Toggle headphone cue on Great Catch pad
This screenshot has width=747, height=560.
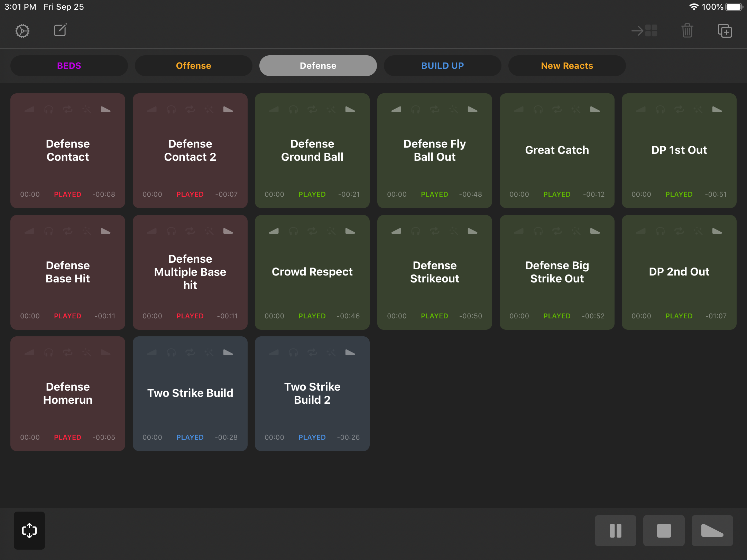[538, 110]
